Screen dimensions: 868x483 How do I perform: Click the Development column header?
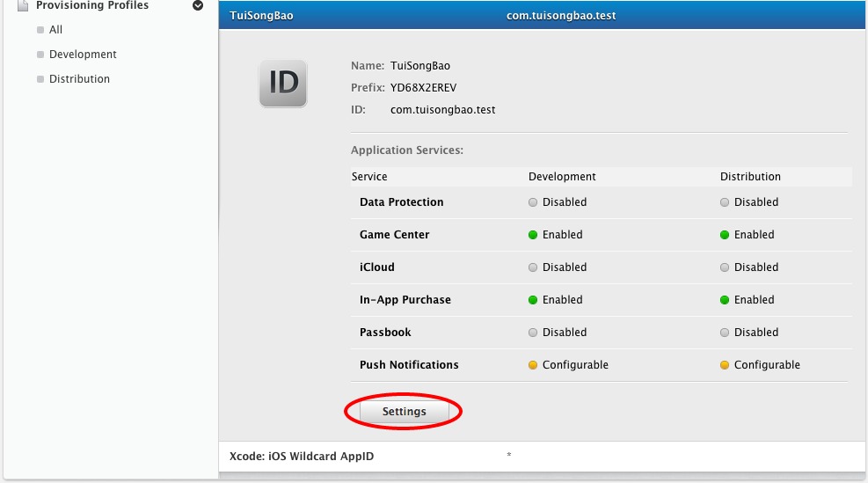coord(562,177)
